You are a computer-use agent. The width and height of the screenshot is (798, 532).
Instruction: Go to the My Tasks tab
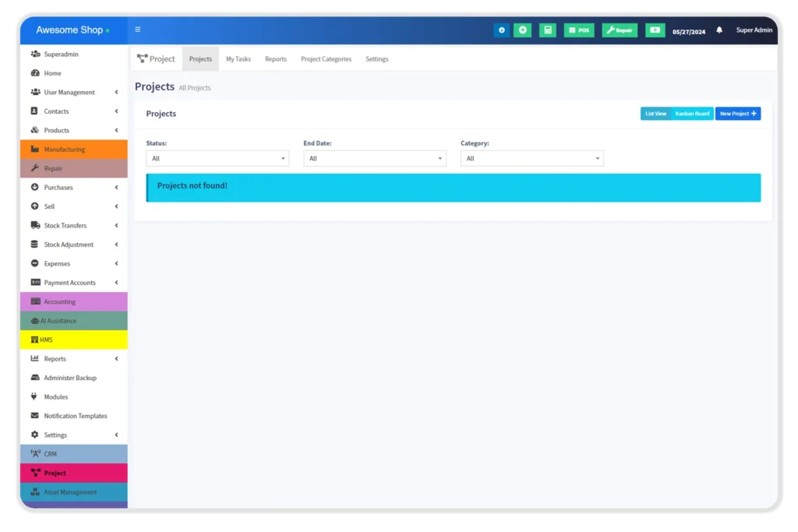238,59
